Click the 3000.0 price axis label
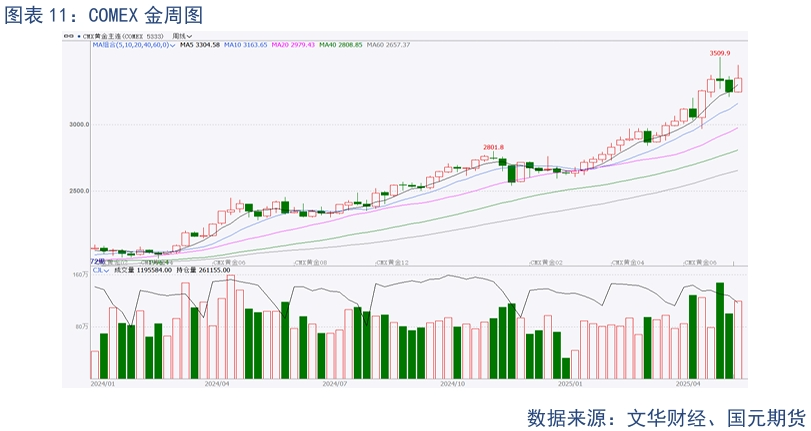Image resolution: width=811 pixels, height=431 pixels. [x=79, y=125]
